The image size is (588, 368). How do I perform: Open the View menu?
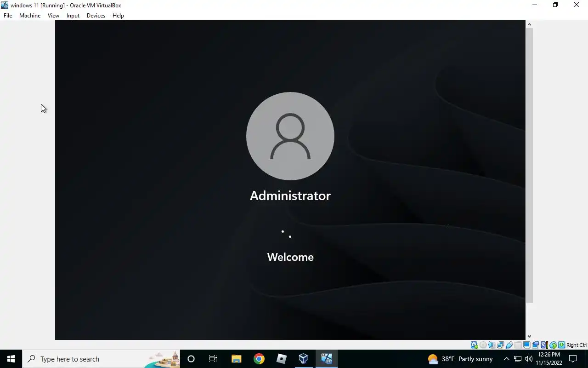[x=53, y=16]
